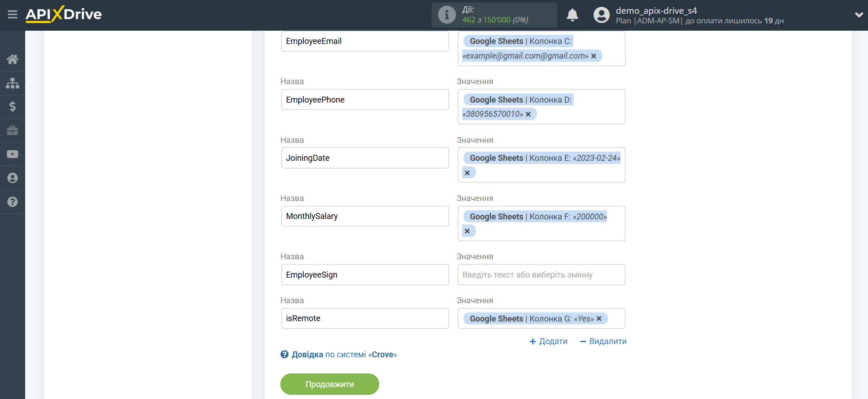This screenshot has height=399, width=868.
Task: Expand the account dropdown chevron
Action: [x=858, y=15]
